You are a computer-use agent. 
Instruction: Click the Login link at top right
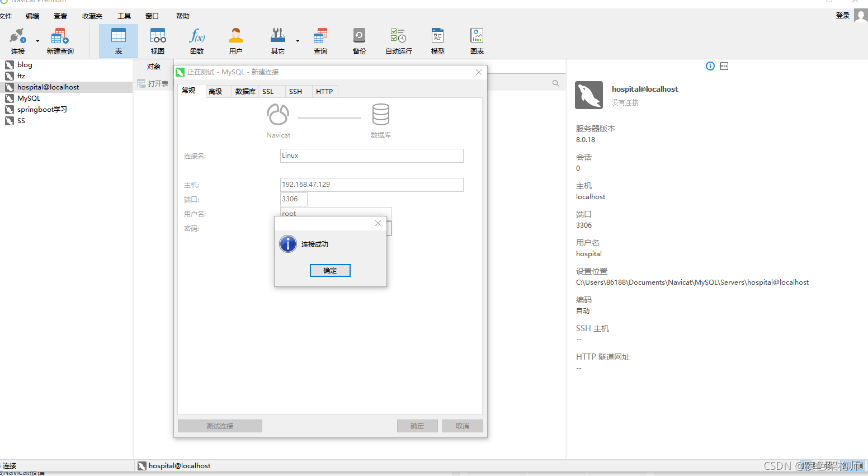(843, 16)
